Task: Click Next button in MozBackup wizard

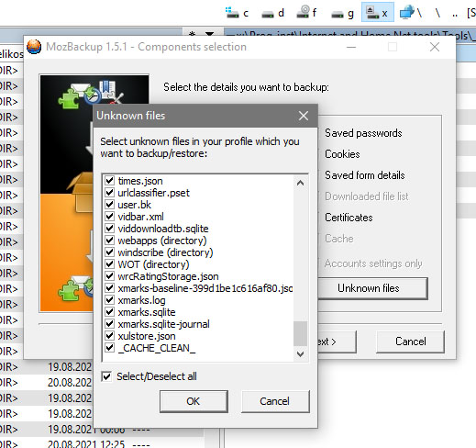Action: (x=337, y=342)
